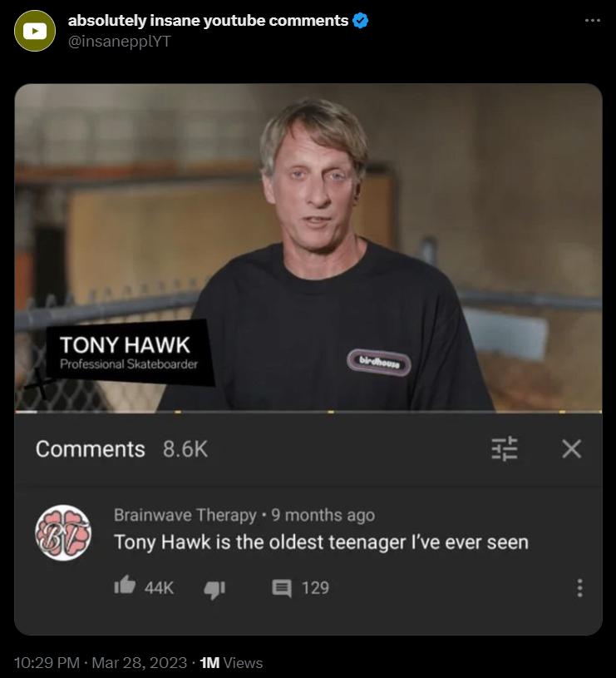Viewport: 616px width, 678px height.
Task: Click the thumbs down dislike icon
Action: pyautogui.click(x=214, y=589)
